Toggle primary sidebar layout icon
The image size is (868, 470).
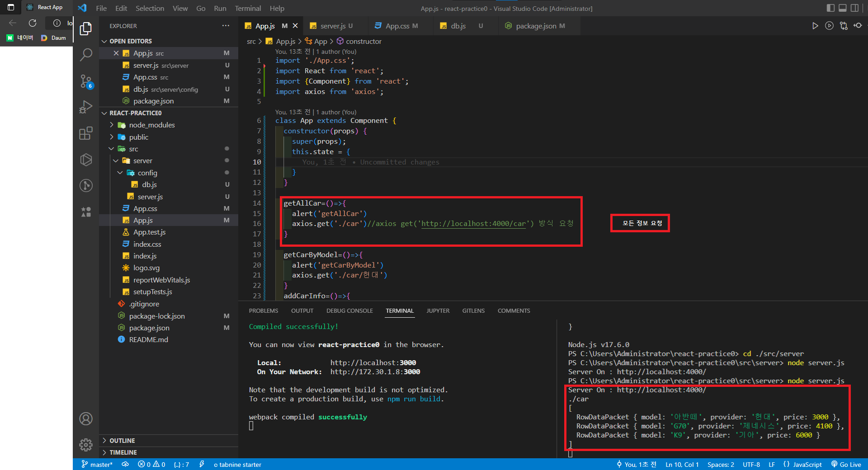click(830, 8)
